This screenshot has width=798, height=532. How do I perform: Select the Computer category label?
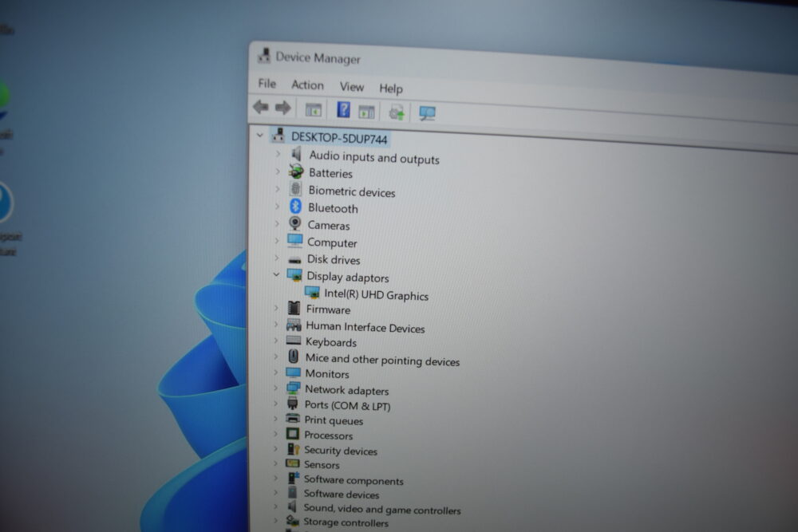tap(332, 242)
